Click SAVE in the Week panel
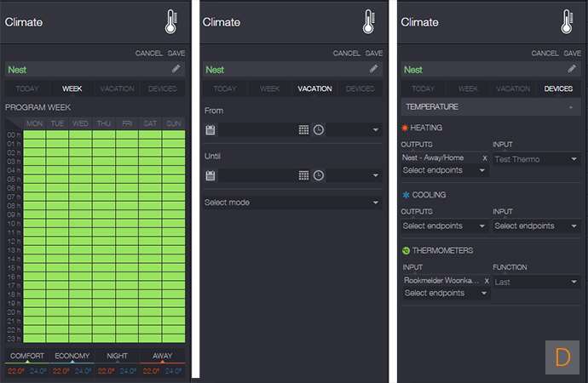The image size is (588, 383). click(176, 53)
